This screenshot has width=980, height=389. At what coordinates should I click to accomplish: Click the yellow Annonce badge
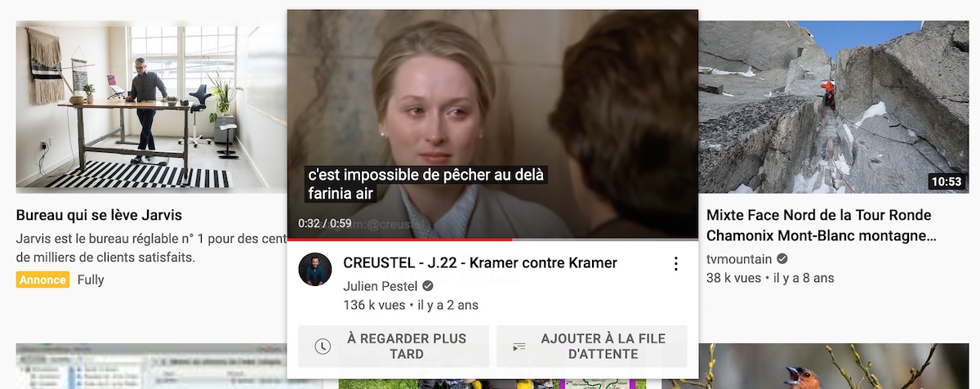point(42,279)
